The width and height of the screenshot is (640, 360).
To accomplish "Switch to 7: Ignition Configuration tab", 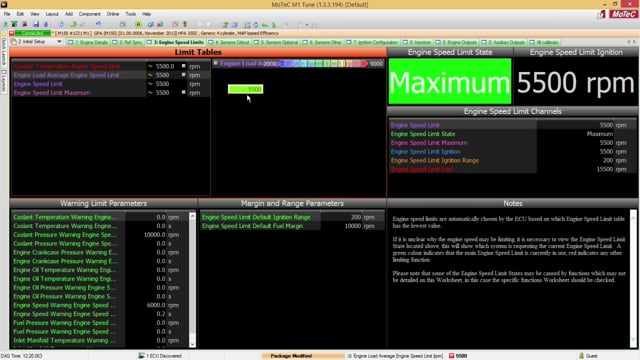I will pyautogui.click(x=372, y=42).
